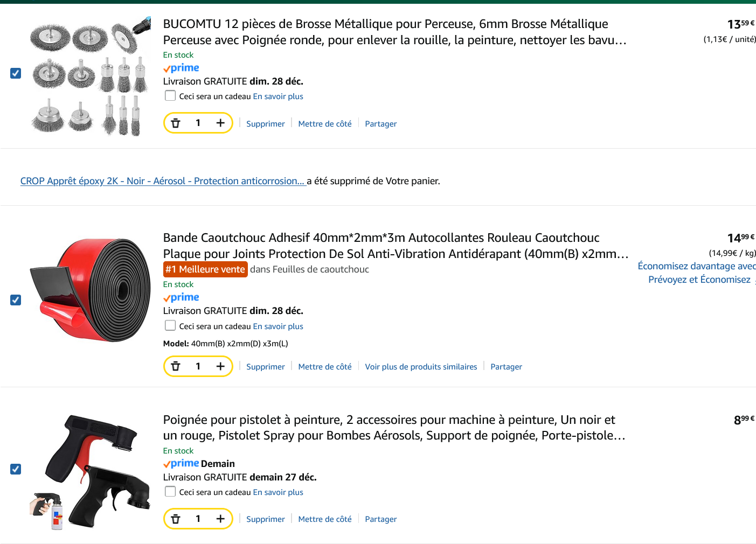Mark the rubber strip as a gift
Image resolution: width=756 pixels, height=544 pixels.
(x=170, y=326)
